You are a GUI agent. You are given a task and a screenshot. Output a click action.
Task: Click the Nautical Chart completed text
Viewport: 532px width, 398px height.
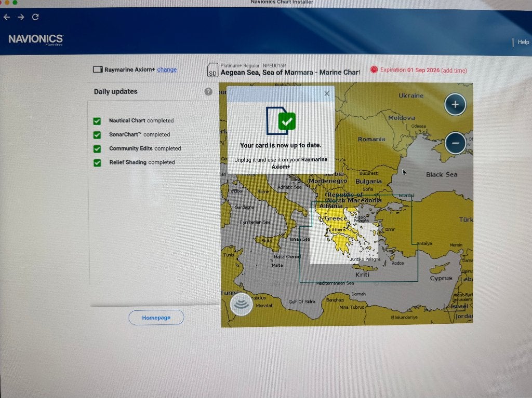(141, 120)
